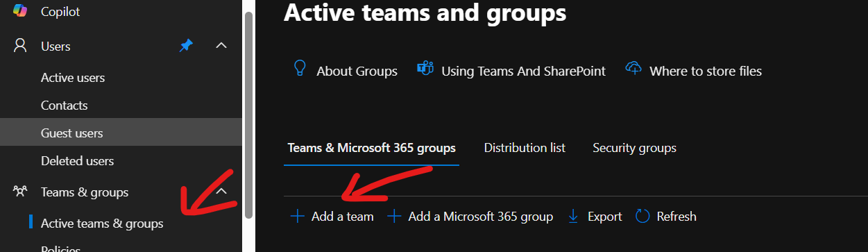868x252 pixels.
Task: Click Add a team
Action: pos(332,217)
